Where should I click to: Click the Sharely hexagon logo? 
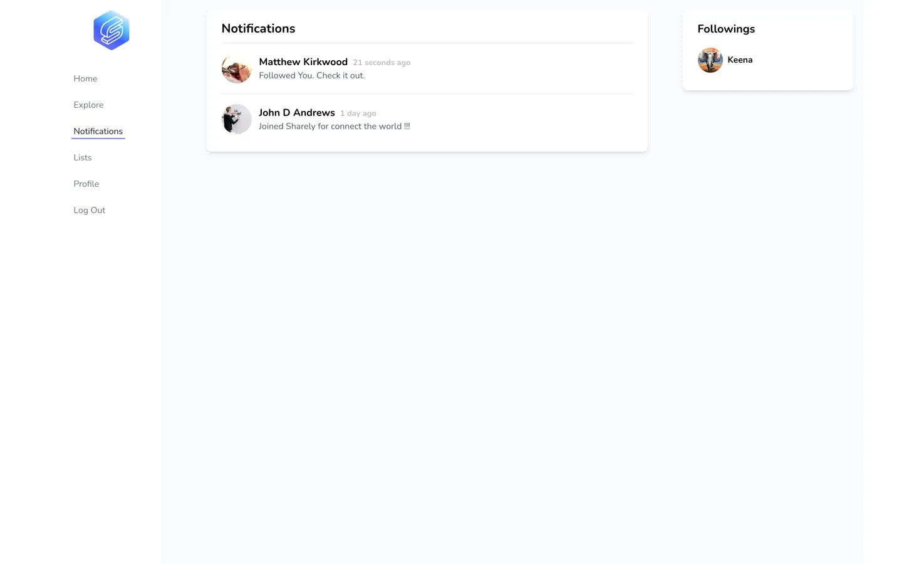point(112,30)
